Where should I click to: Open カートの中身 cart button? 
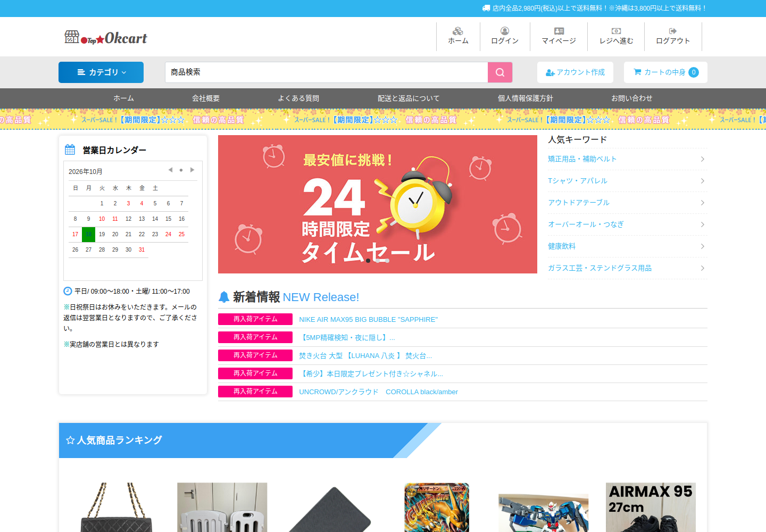pyautogui.click(x=665, y=72)
